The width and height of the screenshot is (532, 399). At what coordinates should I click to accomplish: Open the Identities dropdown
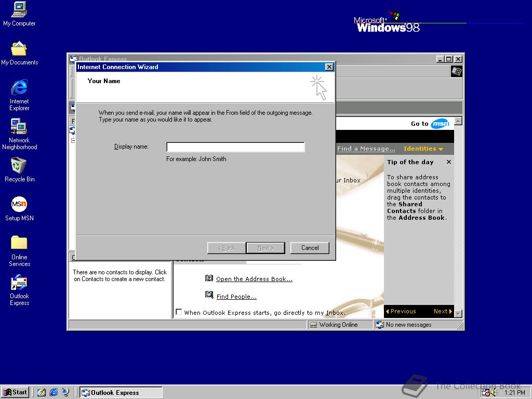pos(423,149)
